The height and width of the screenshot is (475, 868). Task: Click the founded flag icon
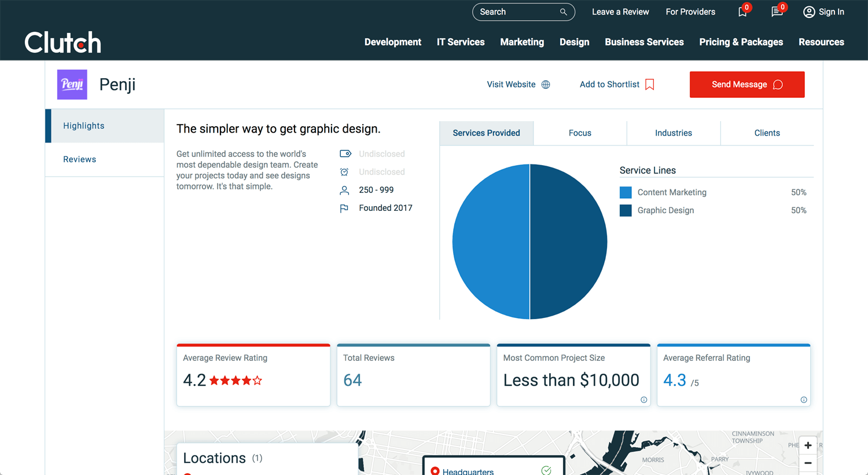344,208
